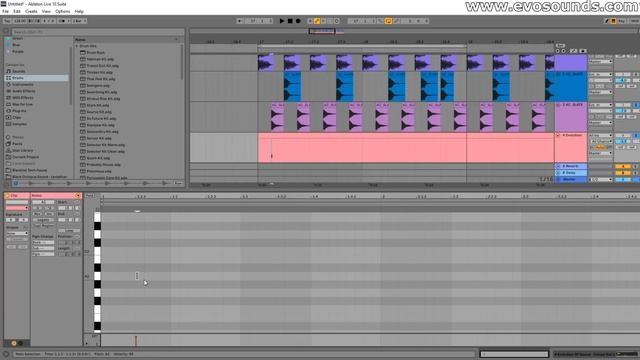
Task: Open the Clips category
Action: pos(16,117)
